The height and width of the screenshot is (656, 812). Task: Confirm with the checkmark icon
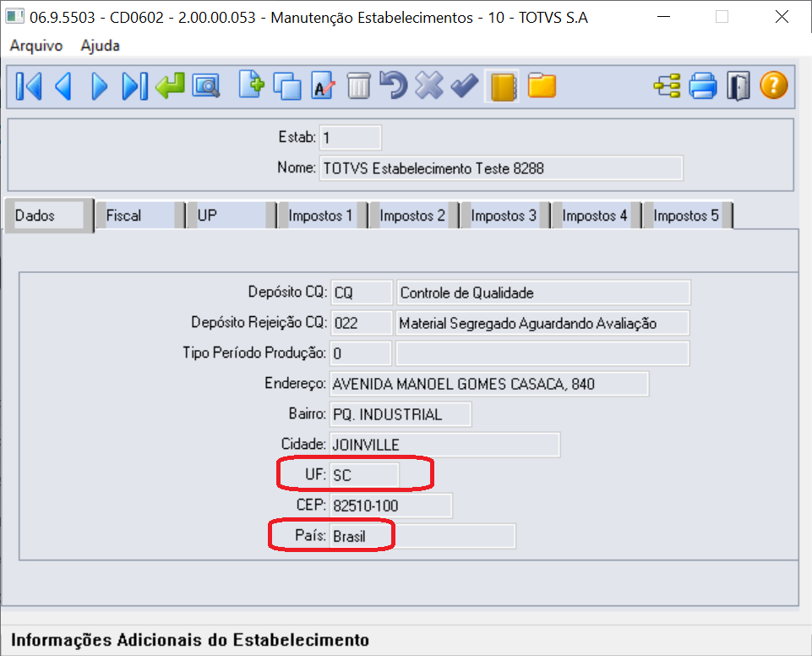click(465, 85)
